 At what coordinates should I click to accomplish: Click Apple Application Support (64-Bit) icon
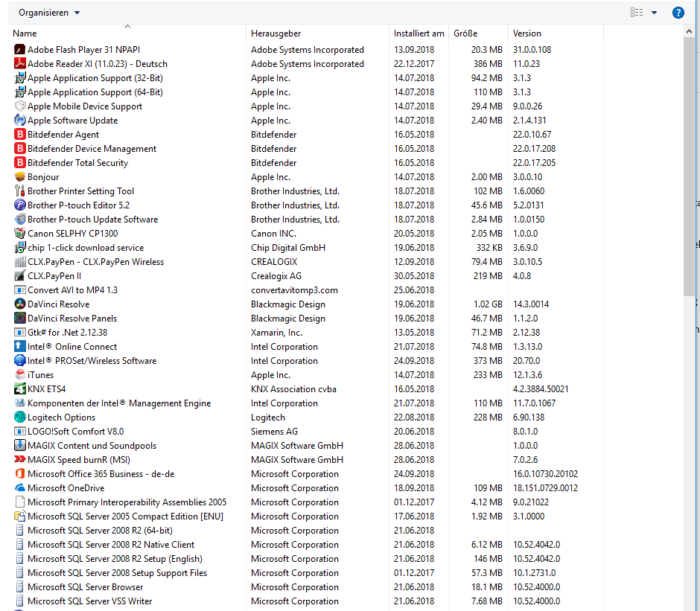pos(19,92)
